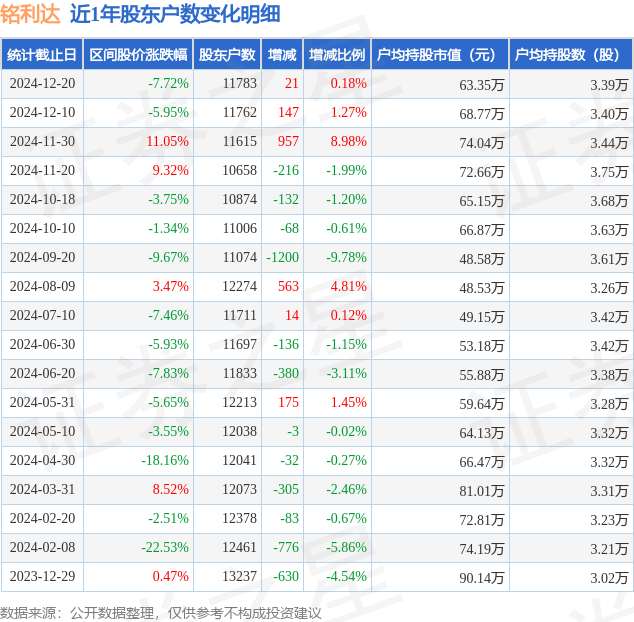
Task: Click the date cell 2024-12-10
Action: [42, 112]
